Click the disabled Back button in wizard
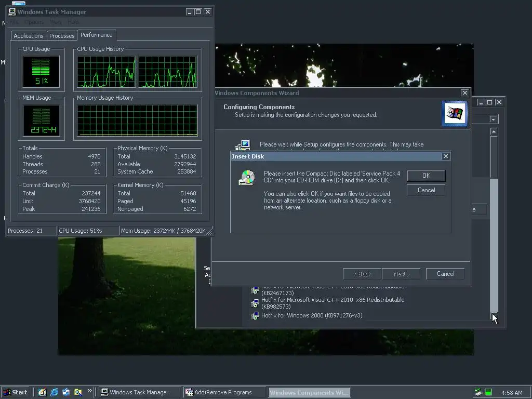The image size is (532, 399). click(362, 274)
